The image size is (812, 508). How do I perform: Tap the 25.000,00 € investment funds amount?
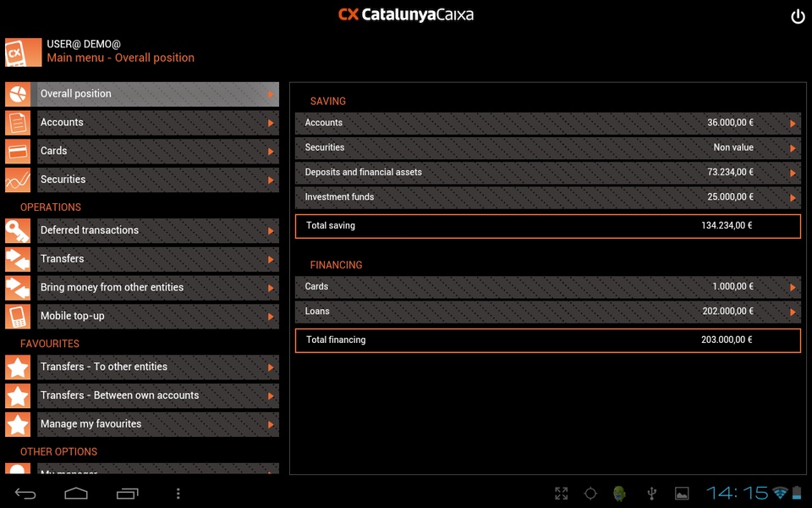click(x=730, y=197)
